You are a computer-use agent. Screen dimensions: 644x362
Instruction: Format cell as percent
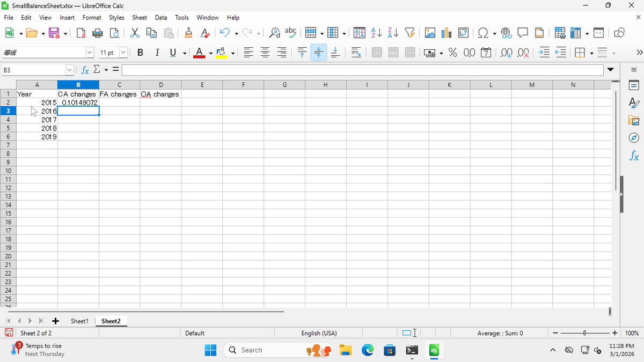pyautogui.click(x=452, y=53)
